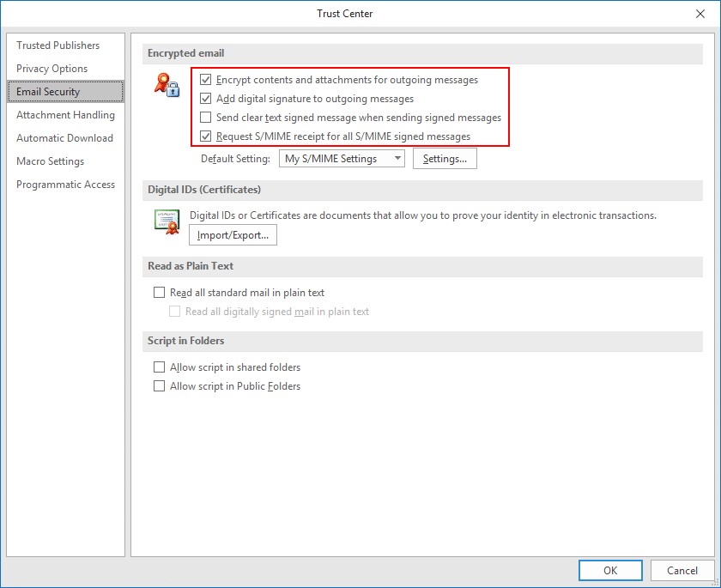Go to the Macro Settings section
This screenshot has height=588, width=721.
[x=51, y=161]
